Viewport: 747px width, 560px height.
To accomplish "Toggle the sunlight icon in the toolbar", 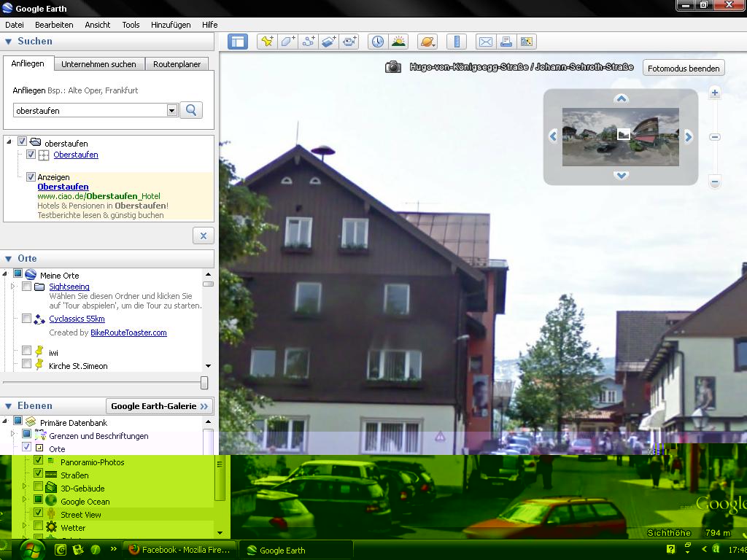I will [398, 42].
